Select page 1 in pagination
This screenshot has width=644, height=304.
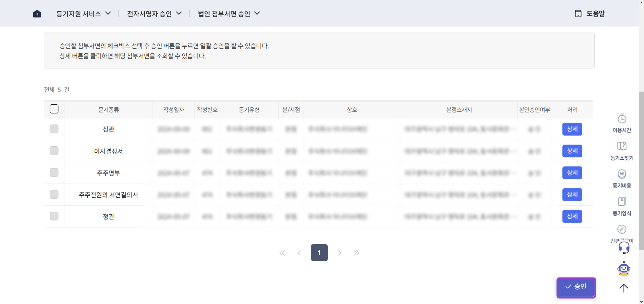[x=319, y=253]
